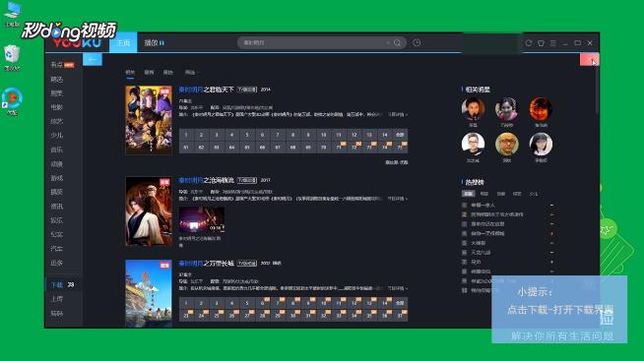Open 汽车 in the left sidebar
This screenshot has height=361, width=644.
(57, 248)
